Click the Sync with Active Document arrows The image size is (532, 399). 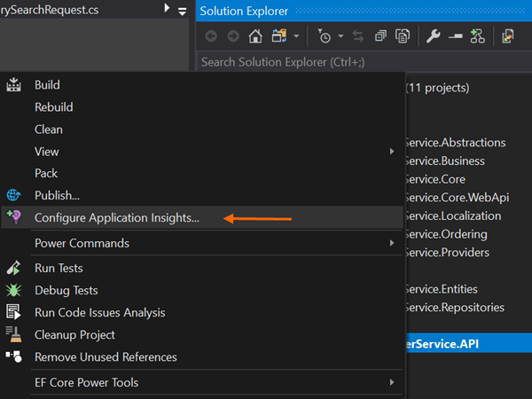tap(358, 36)
